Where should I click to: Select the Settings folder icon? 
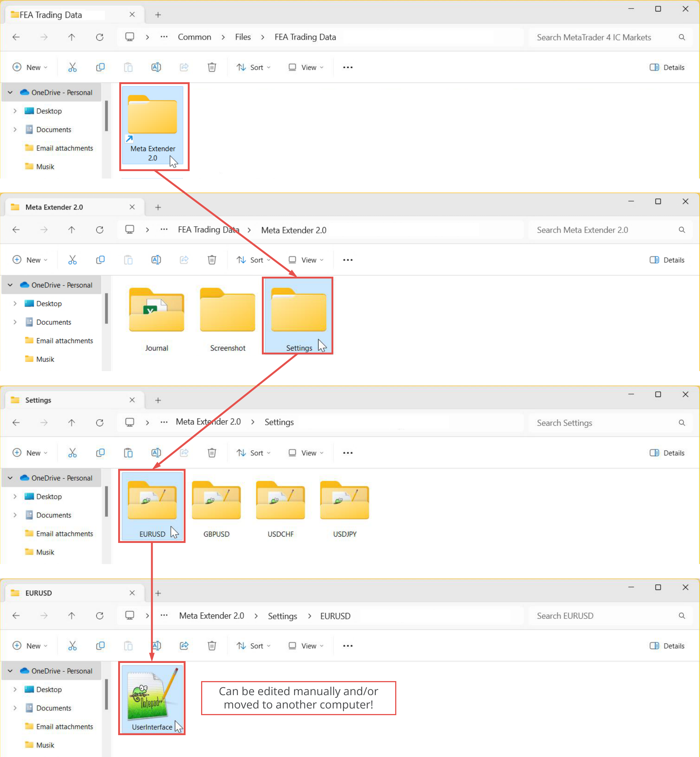pyautogui.click(x=299, y=310)
